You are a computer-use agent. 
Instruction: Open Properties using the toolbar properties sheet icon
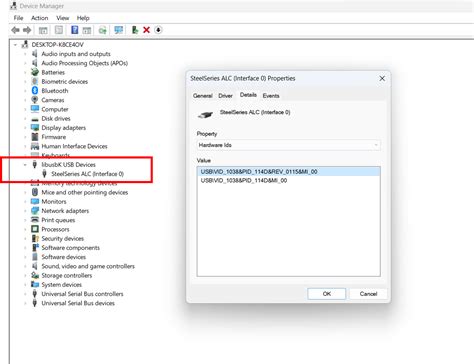(x=59, y=30)
